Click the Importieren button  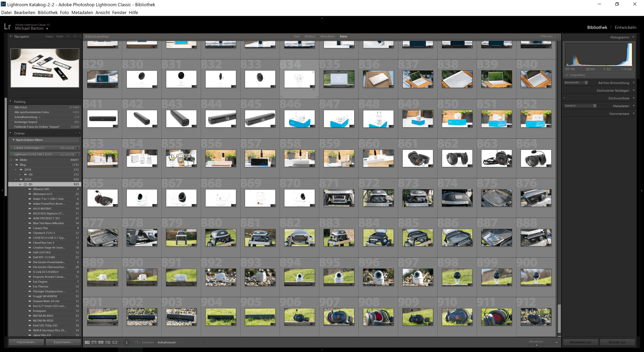26,342
